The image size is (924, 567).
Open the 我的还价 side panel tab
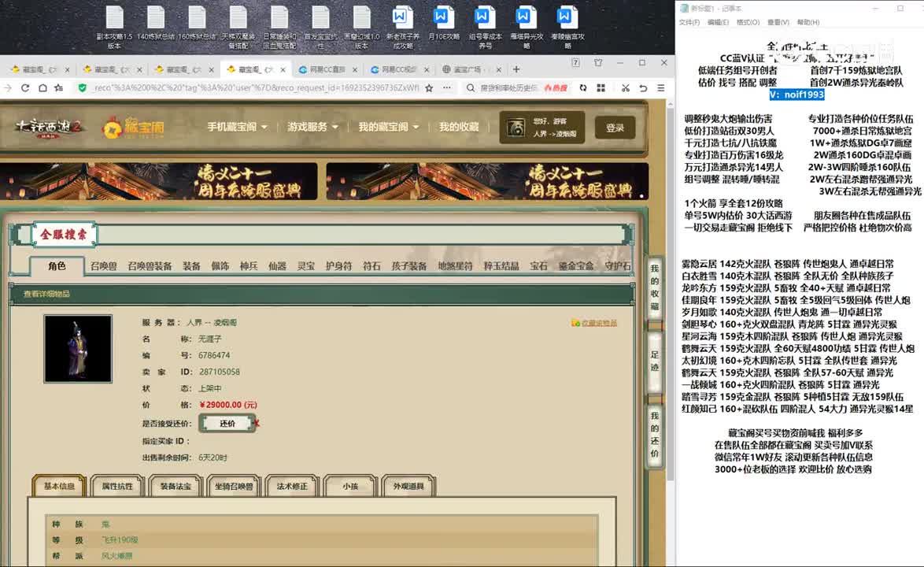coord(655,435)
